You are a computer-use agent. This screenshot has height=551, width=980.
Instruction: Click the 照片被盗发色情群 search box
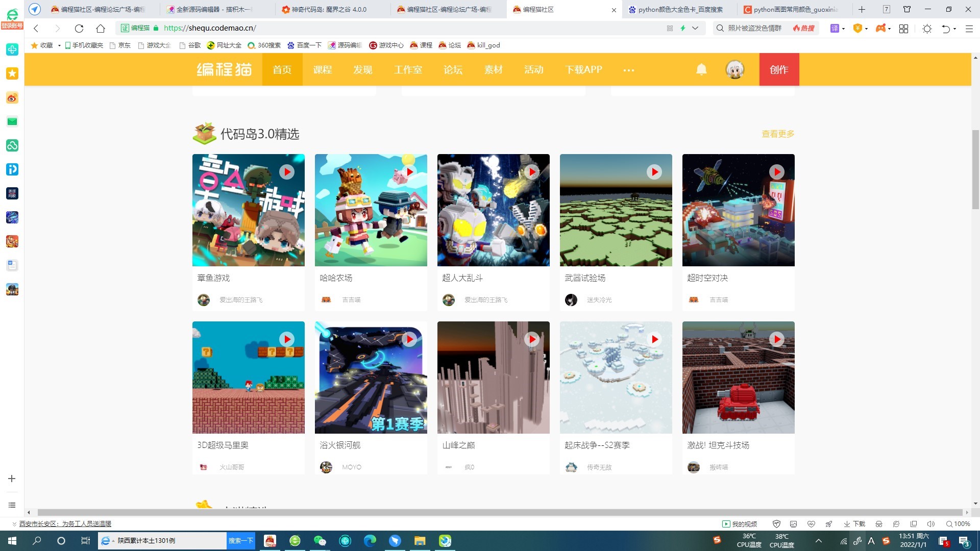click(x=754, y=29)
